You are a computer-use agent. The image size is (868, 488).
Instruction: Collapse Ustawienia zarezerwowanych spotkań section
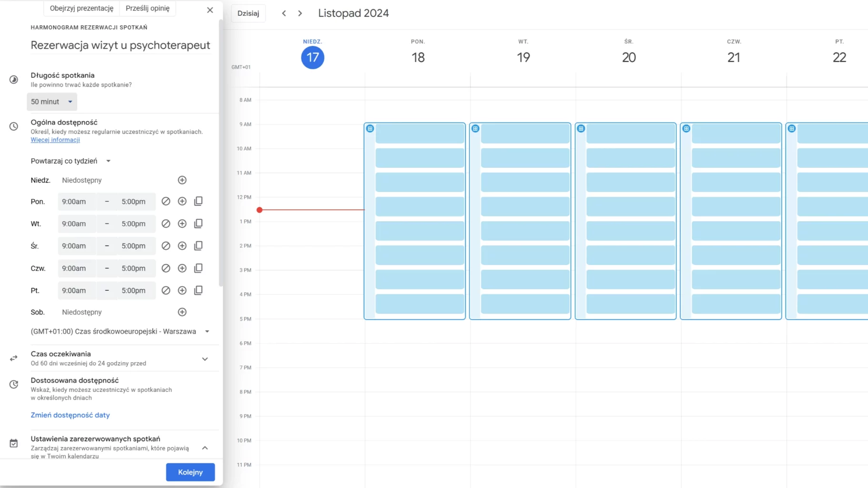(x=205, y=448)
